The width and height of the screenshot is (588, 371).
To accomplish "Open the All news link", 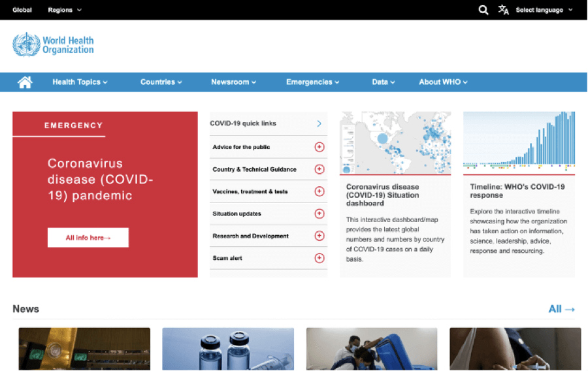I will tap(562, 309).
